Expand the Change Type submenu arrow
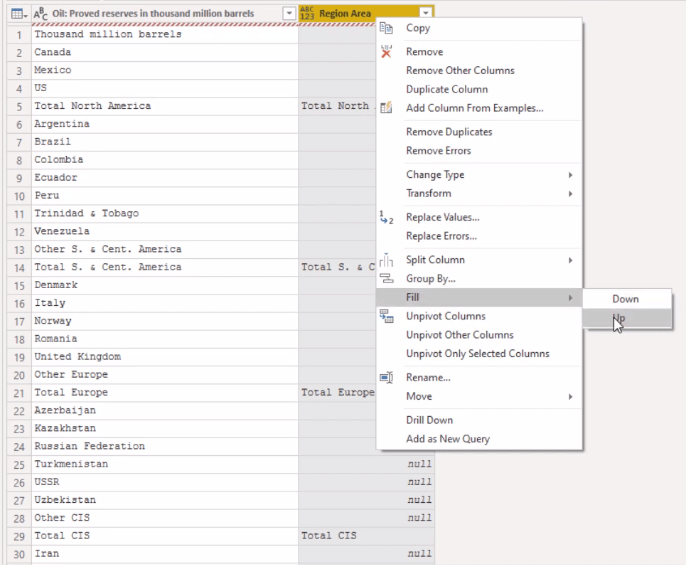686x565 pixels. pos(570,175)
